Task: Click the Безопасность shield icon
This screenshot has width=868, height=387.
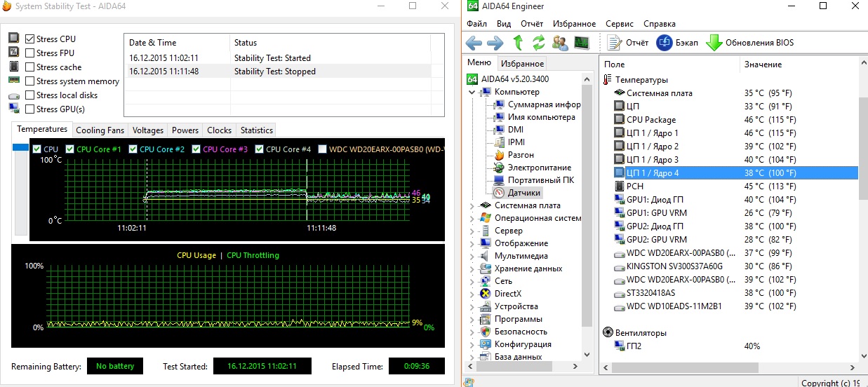Action: tap(485, 332)
